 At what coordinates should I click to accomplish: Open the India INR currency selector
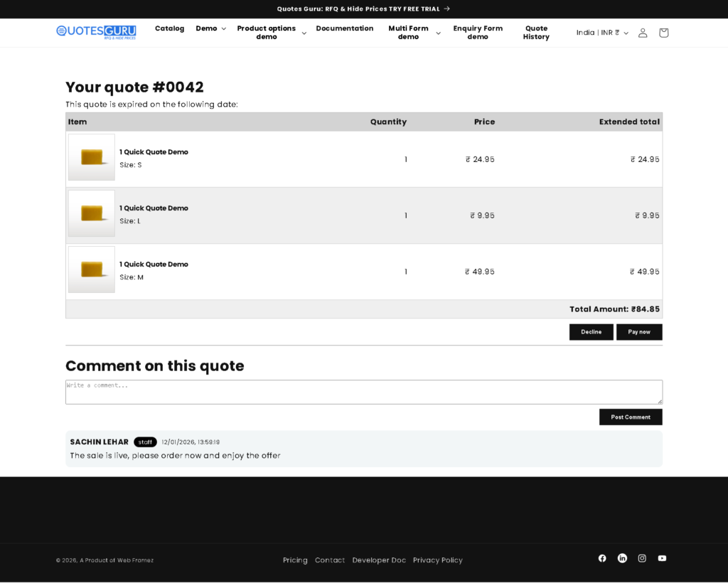click(601, 33)
